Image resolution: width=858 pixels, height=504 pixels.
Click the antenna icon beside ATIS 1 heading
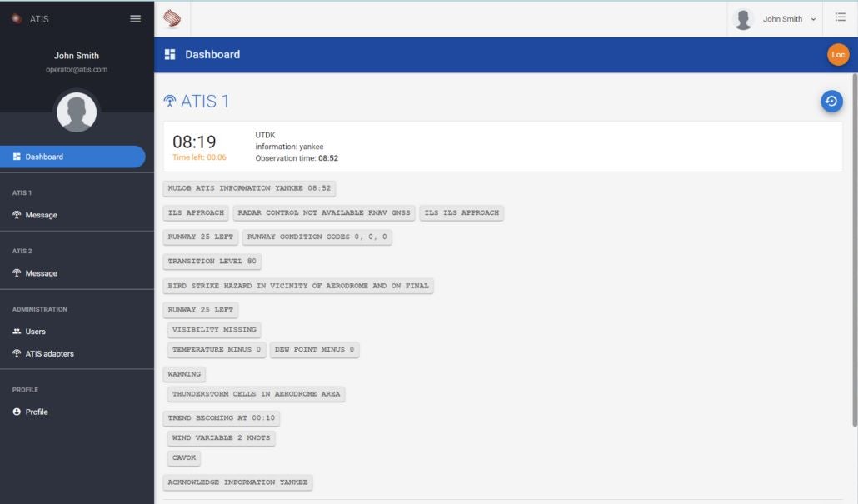170,102
